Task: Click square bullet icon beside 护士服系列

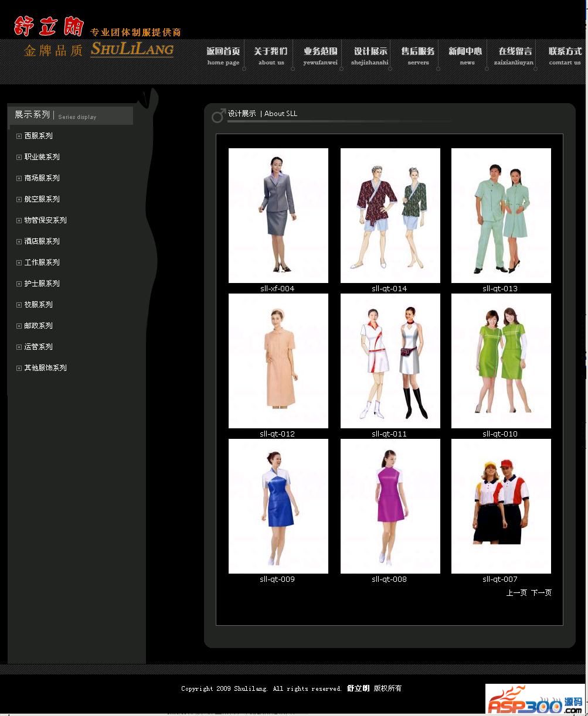Action: [x=19, y=284]
